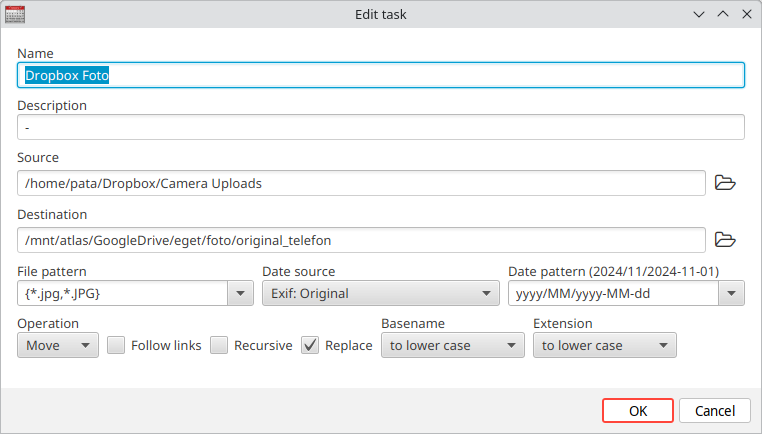
Task: Click the Cancel button
Action: [x=714, y=410]
